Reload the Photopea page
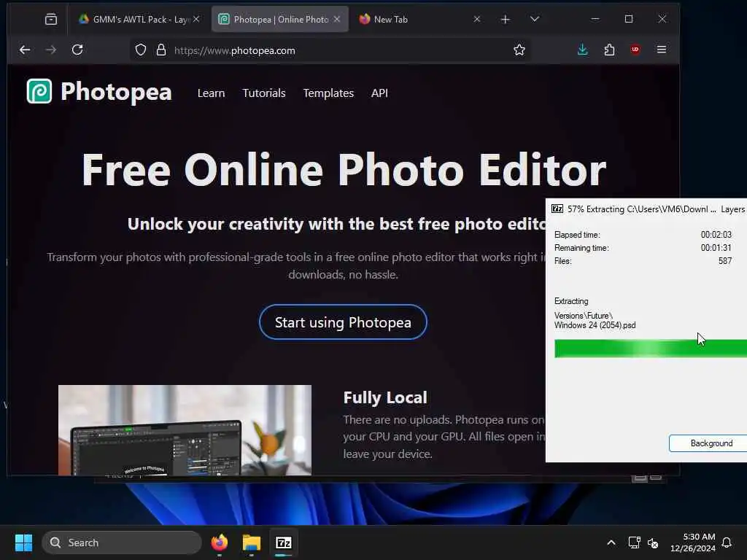747x560 pixels. click(x=77, y=50)
